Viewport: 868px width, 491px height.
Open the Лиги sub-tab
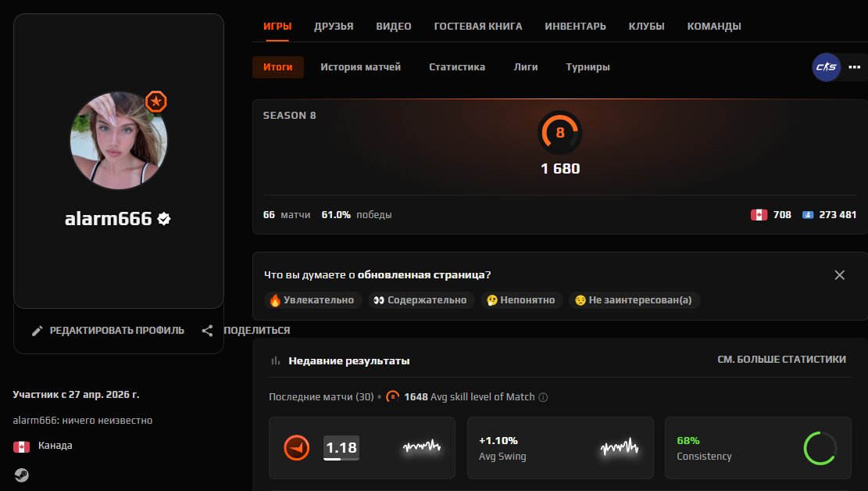click(525, 67)
